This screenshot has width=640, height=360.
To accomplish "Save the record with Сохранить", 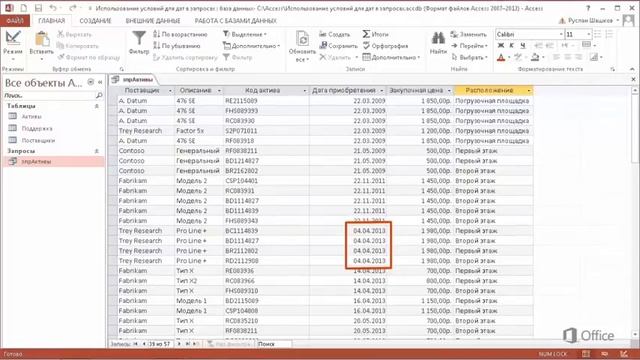I will 338,46.
